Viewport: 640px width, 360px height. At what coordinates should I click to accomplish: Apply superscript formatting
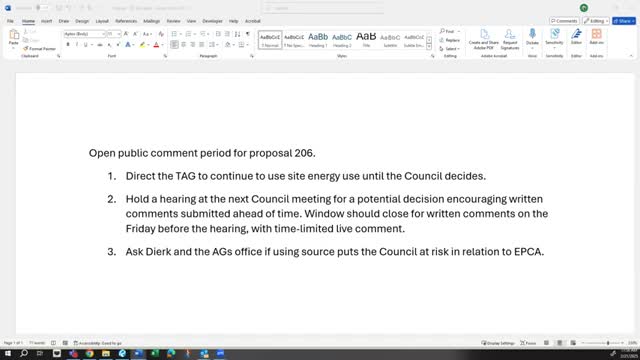click(118, 45)
